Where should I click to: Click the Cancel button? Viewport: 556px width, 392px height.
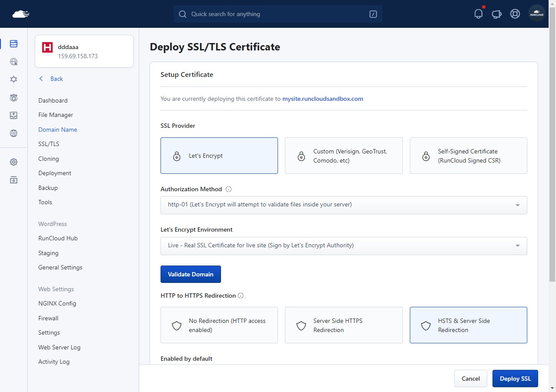pos(470,379)
